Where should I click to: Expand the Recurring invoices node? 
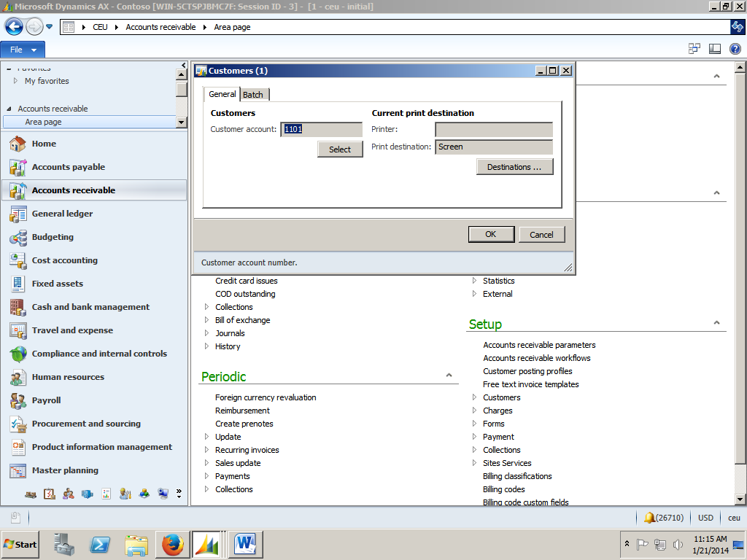coord(207,450)
